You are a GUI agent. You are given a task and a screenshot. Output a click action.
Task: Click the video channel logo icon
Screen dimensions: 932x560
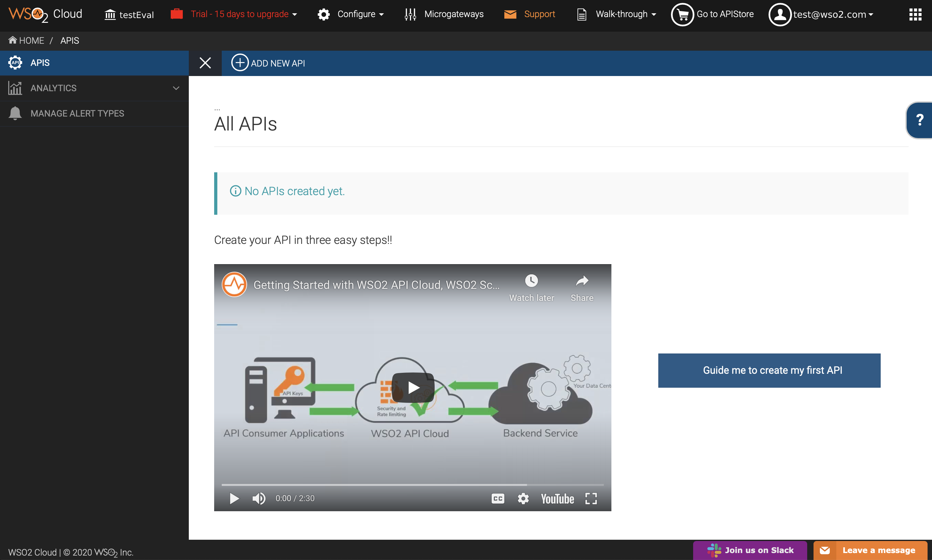tap(234, 284)
